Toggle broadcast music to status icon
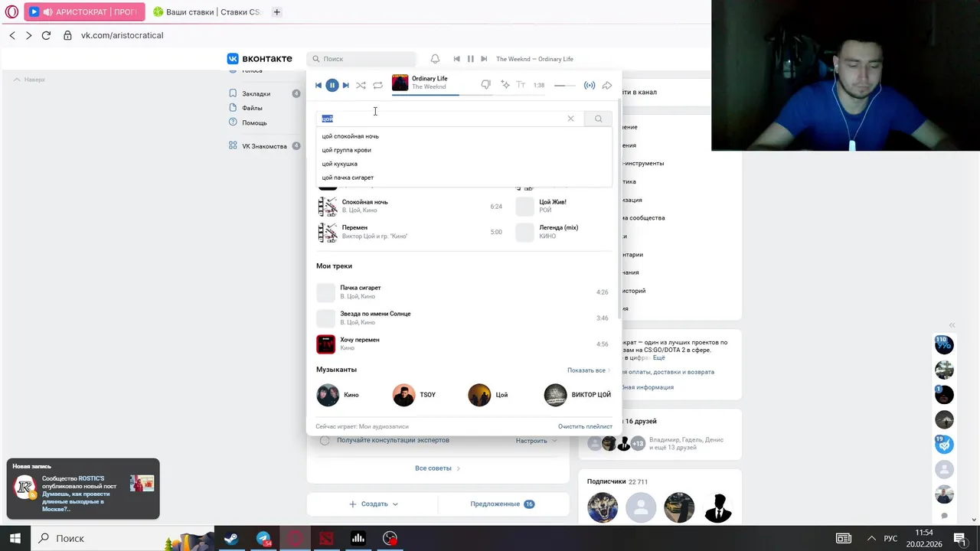Viewport: 980px width, 551px height. pos(590,85)
